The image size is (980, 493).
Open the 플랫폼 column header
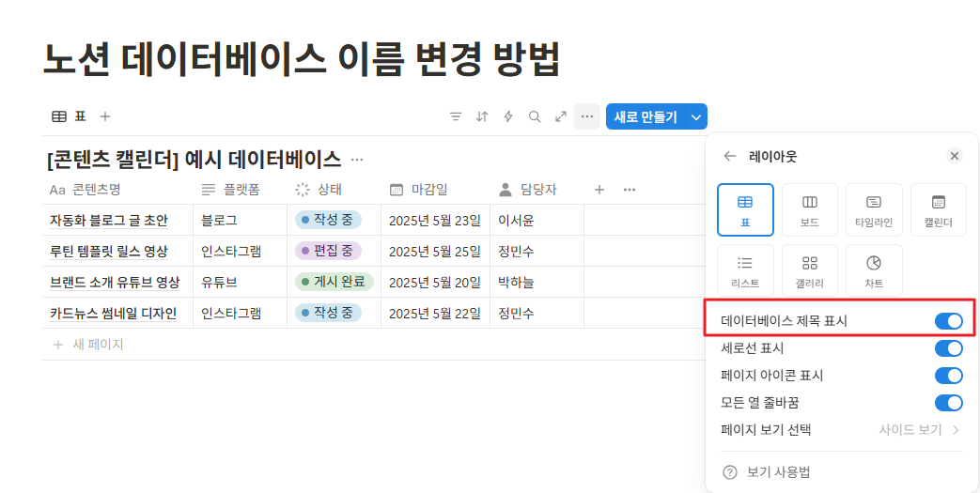240,190
